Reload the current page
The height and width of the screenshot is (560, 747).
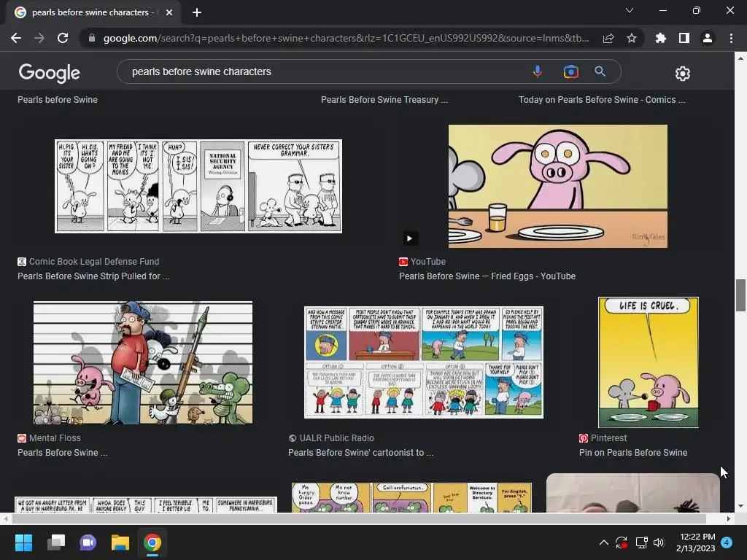[x=63, y=38]
